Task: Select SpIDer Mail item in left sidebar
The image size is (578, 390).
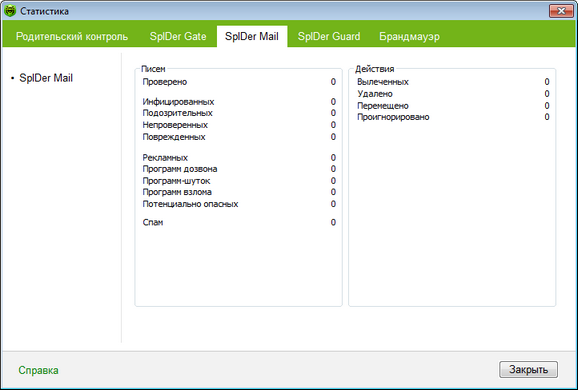Action: (x=46, y=78)
